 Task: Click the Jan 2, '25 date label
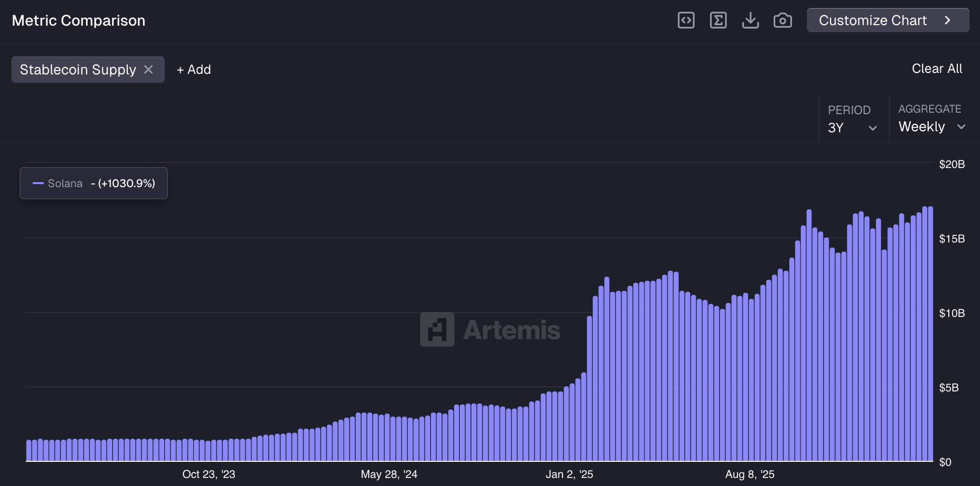click(569, 474)
